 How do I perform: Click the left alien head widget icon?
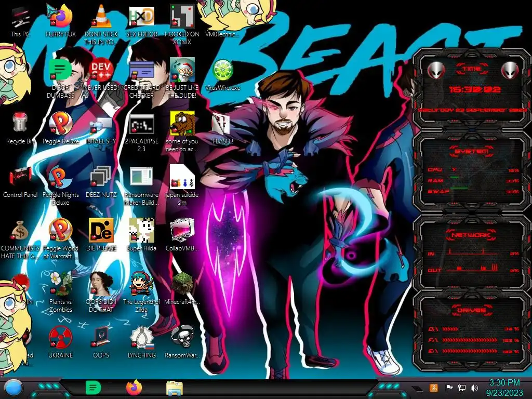(x=436, y=71)
